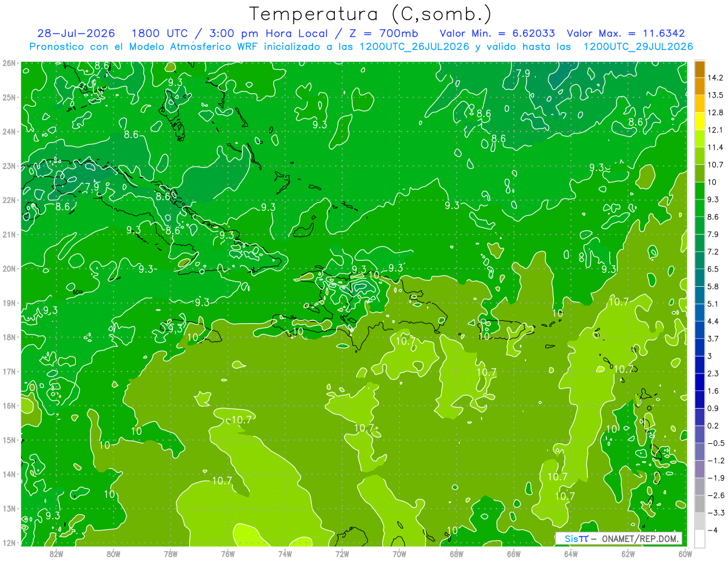728x562 pixels.
Task: Click the '3:00 pm Hora Local' text
Action: click(269, 33)
